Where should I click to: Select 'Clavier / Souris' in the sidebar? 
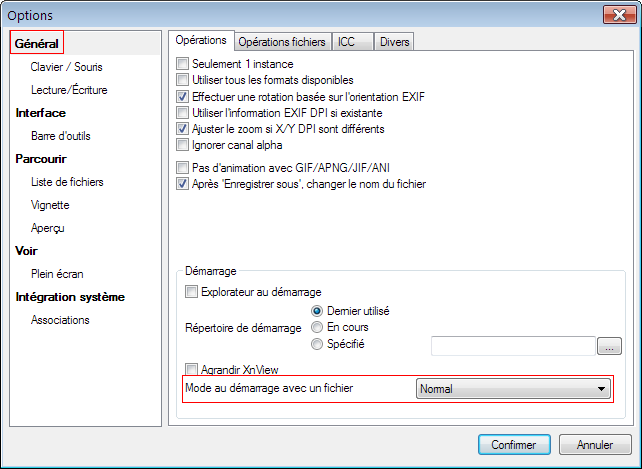pos(66,67)
